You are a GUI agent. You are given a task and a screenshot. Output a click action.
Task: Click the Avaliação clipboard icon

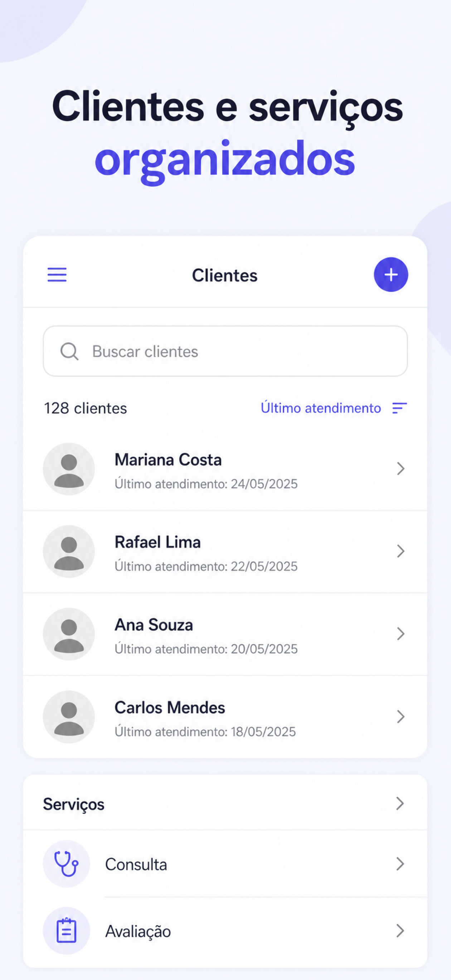(x=67, y=931)
